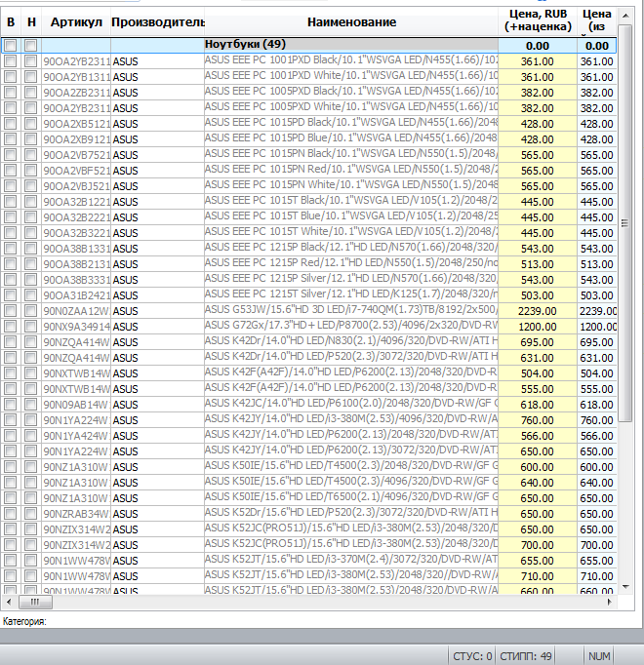The image size is (644, 665).
Task: Check the Н box for K50IE T6500 row
Action: tap(30, 498)
